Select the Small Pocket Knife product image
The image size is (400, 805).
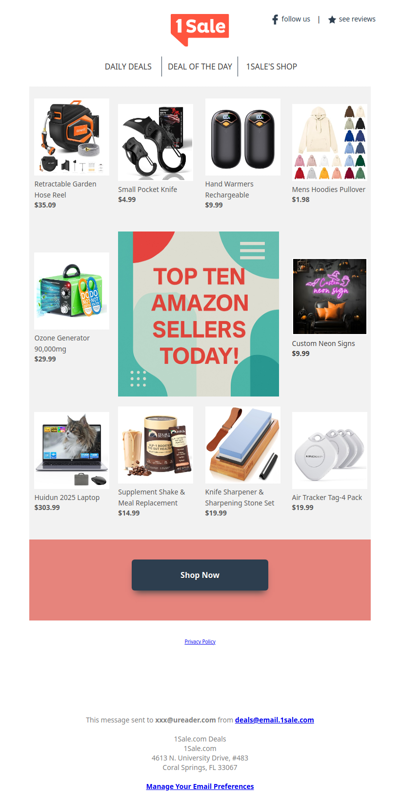pyautogui.click(x=156, y=142)
